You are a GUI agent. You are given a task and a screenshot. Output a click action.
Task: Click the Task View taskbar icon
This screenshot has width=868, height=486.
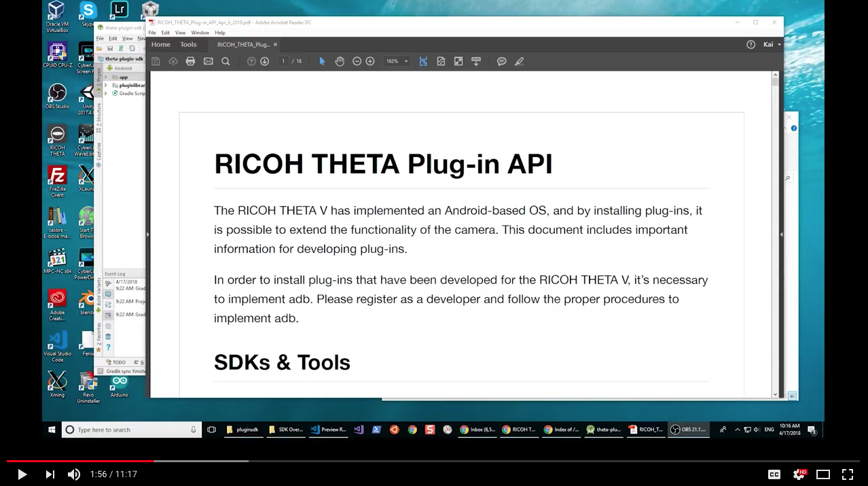click(x=211, y=430)
